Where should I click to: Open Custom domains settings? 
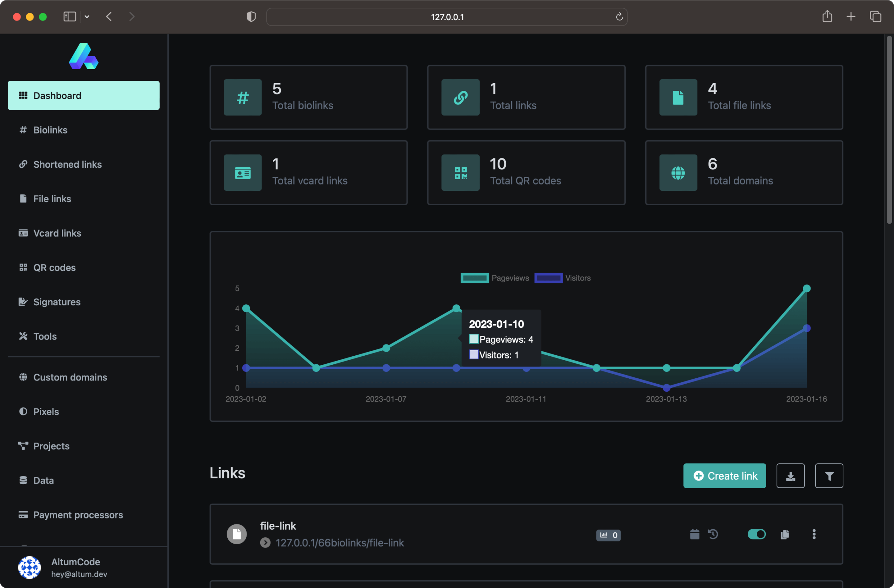click(71, 377)
